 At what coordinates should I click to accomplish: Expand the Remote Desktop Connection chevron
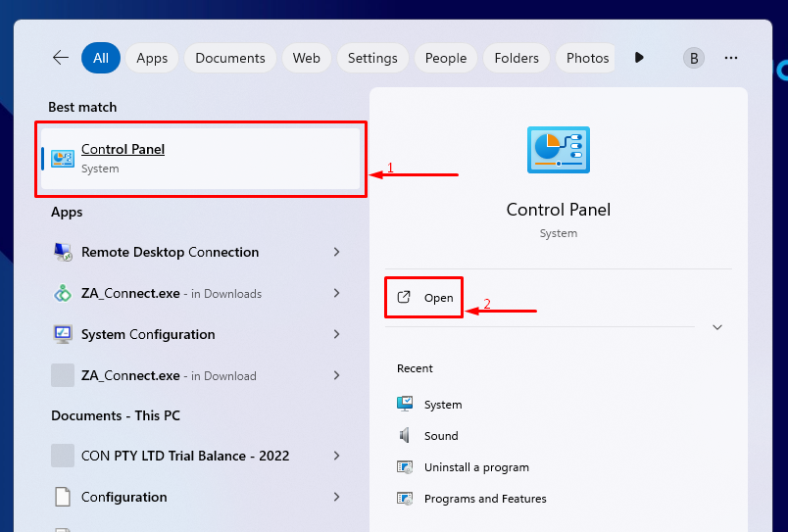pyautogui.click(x=337, y=252)
